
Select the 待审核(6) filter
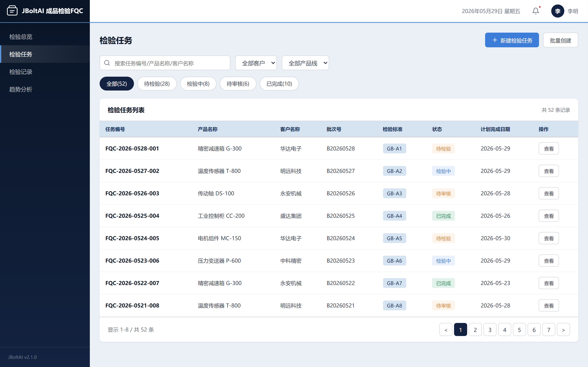point(238,84)
